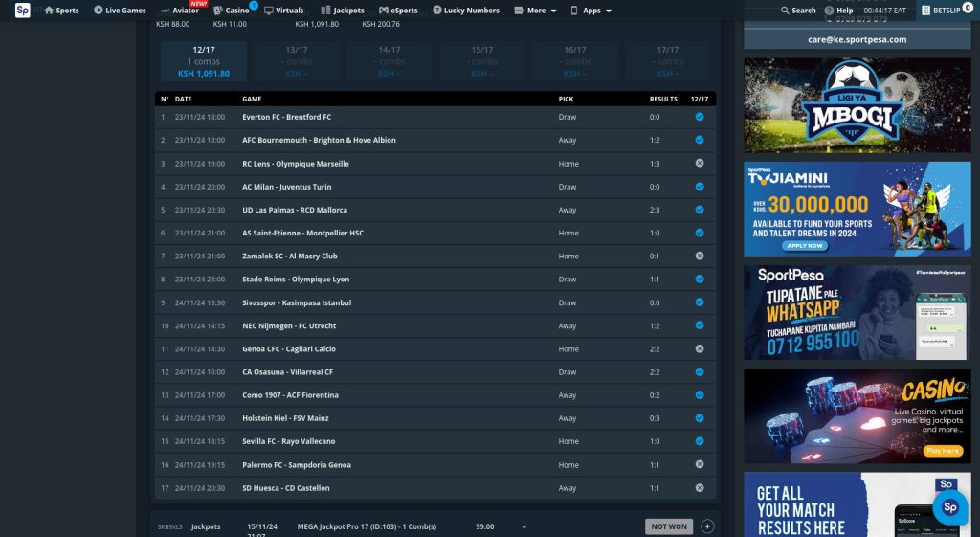Image resolution: width=980 pixels, height=537 pixels.
Task: Open Live Games section
Action: point(120,10)
